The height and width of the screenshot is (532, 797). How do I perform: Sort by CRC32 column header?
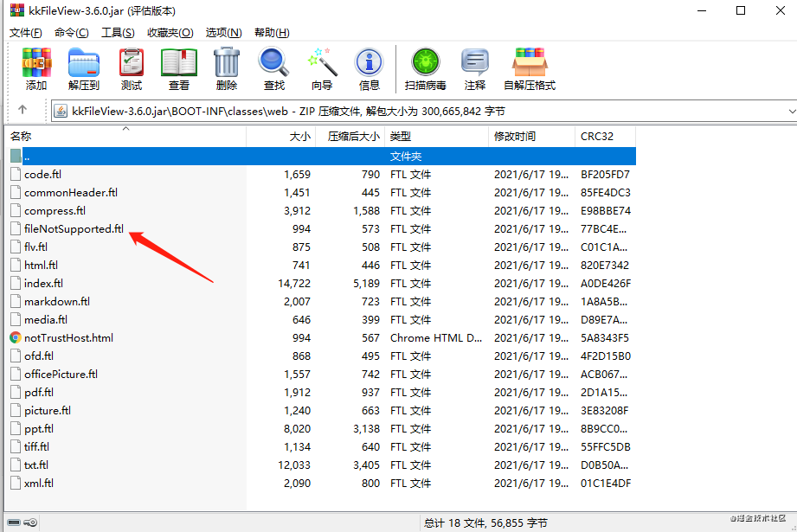pyautogui.click(x=606, y=136)
